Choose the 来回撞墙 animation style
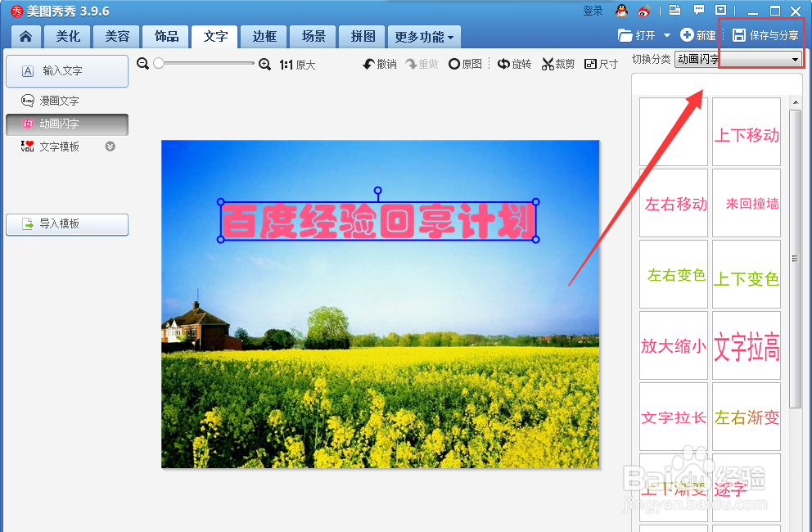This screenshot has width=812, height=532. click(x=747, y=203)
